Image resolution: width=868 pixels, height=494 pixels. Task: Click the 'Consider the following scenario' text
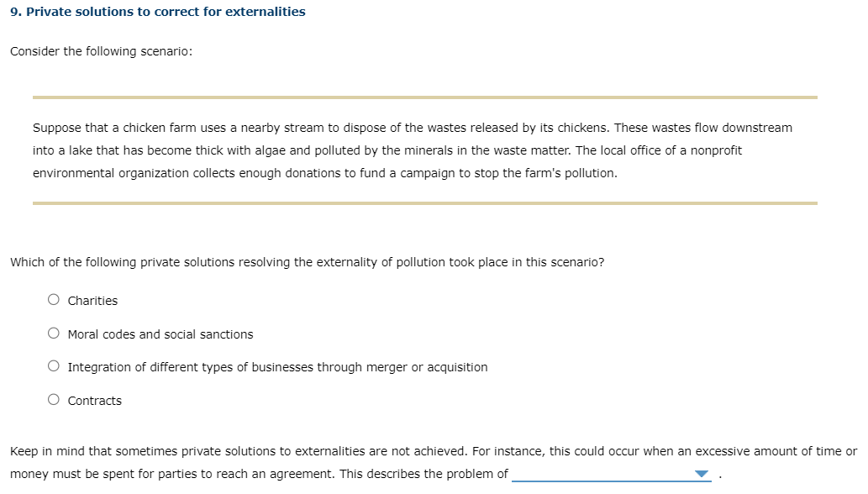pyautogui.click(x=101, y=50)
